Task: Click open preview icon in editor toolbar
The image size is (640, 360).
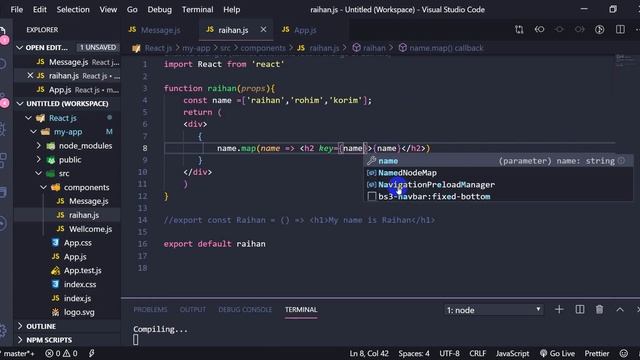Action: pos(600,29)
